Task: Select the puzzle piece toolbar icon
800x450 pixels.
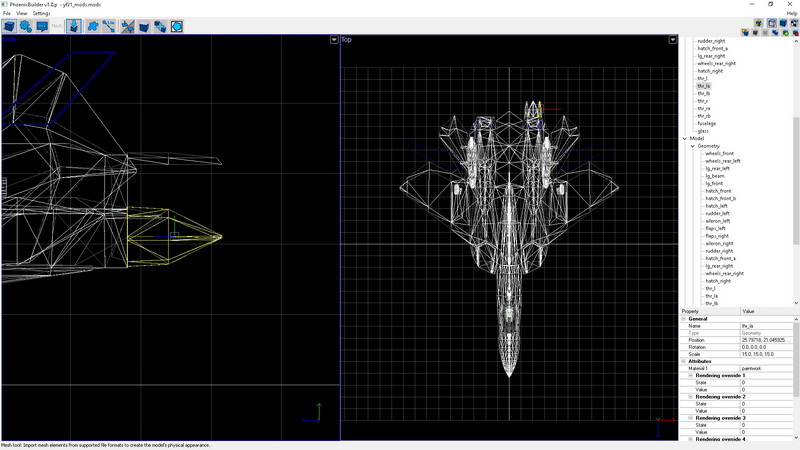Action: pyautogui.click(x=93, y=26)
